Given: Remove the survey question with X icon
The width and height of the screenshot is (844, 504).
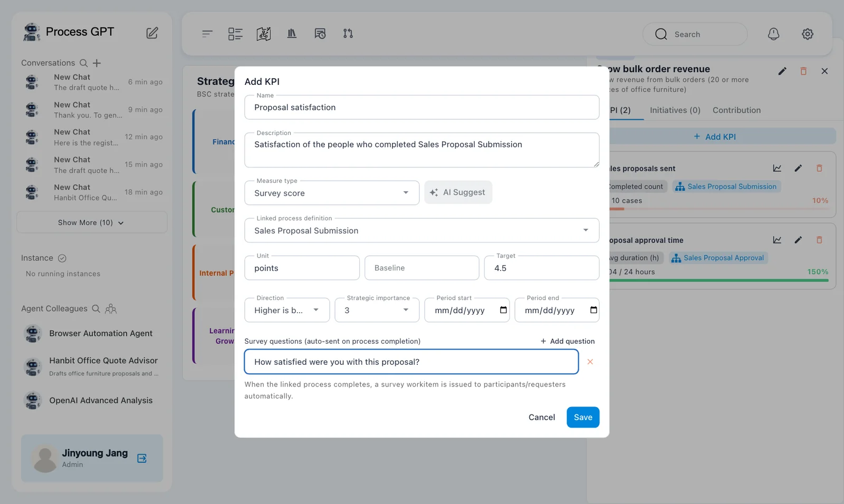Looking at the screenshot, I should point(590,362).
